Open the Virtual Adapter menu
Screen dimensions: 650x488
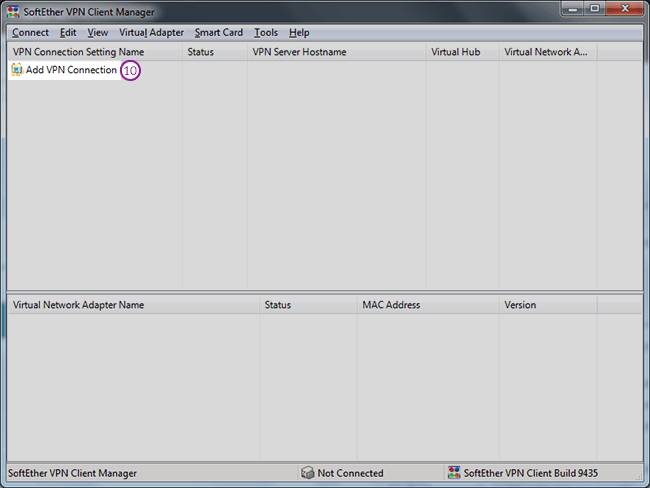[151, 33]
